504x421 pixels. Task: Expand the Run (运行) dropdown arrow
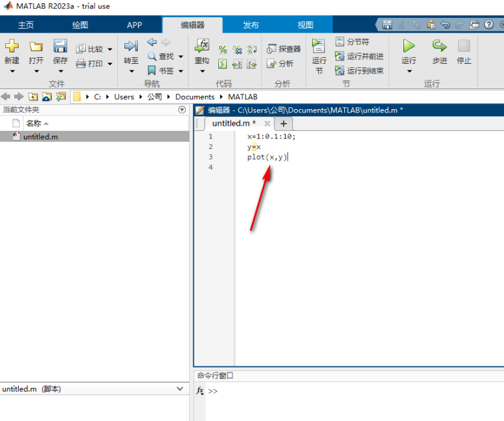pos(409,71)
